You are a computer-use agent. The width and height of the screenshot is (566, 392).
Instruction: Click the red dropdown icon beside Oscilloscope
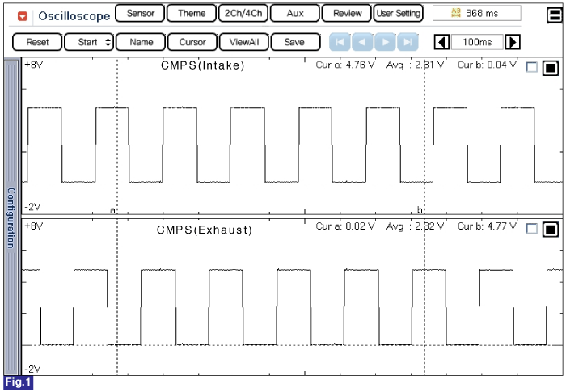[x=23, y=16]
